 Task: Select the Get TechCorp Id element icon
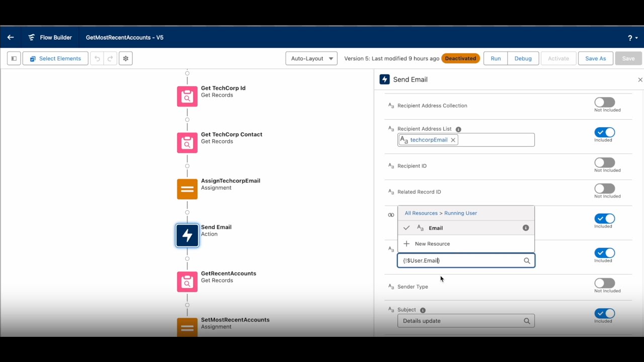187,96
